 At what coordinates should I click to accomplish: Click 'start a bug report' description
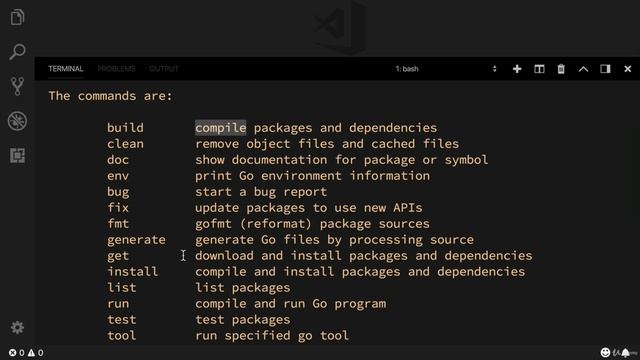click(261, 192)
